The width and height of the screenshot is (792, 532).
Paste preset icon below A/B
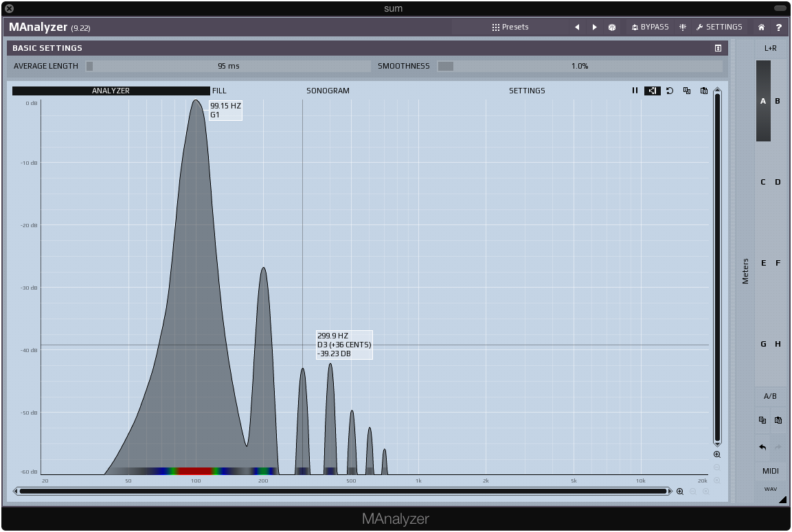[x=778, y=420]
